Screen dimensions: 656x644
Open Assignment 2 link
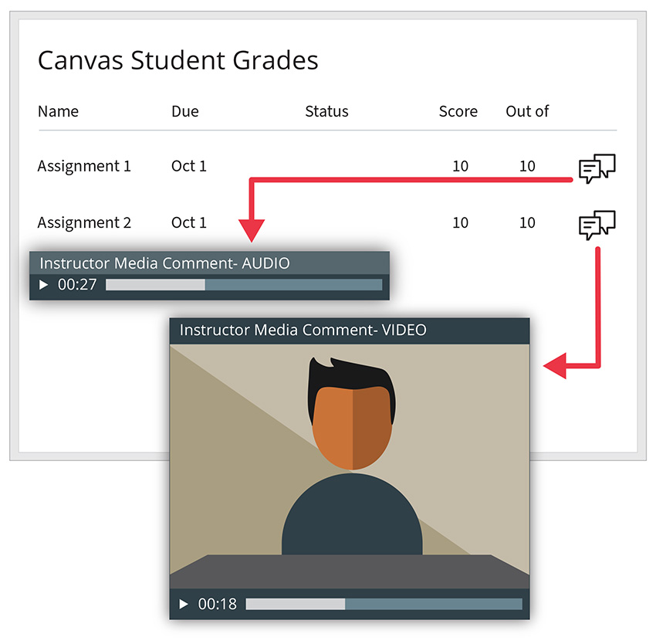84,223
